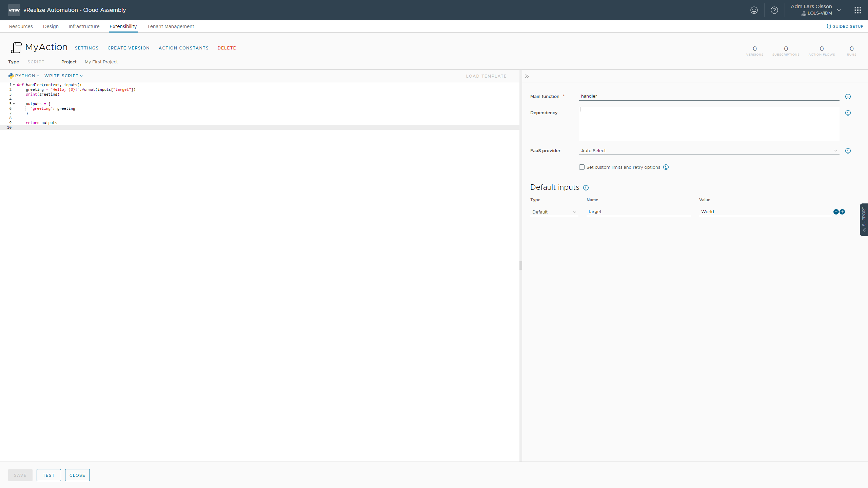Screen dimensions: 868x488
Task: Click the Delete action link
Action: (x=227, y=48)
